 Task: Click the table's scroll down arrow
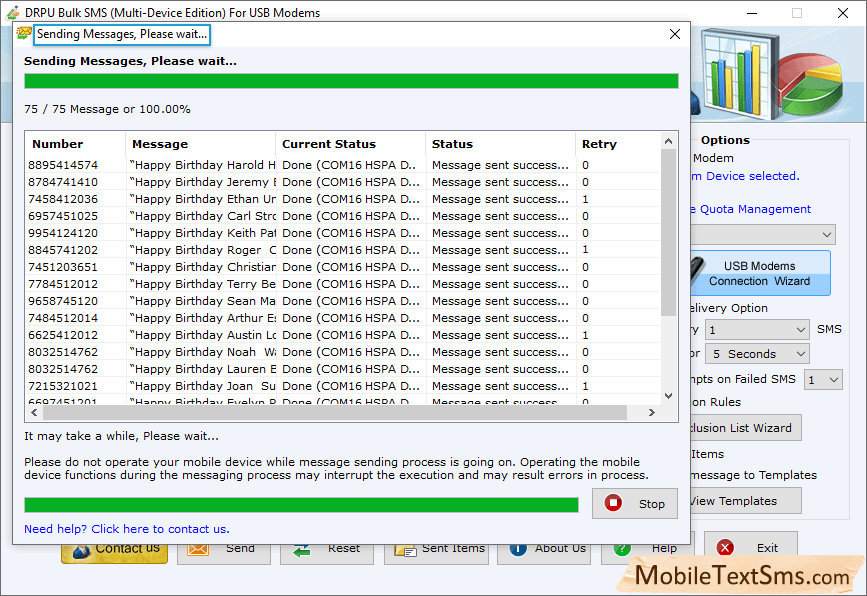[668, 396]
